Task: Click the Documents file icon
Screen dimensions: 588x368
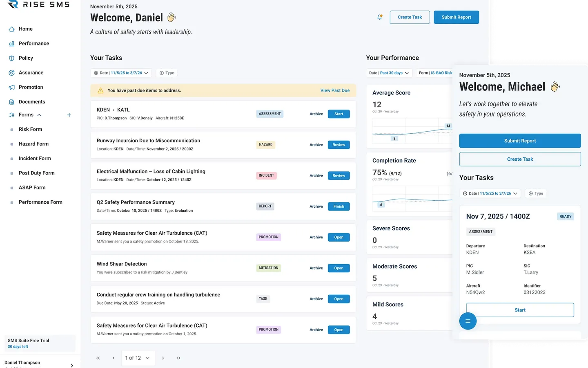Action: [11, 102]
